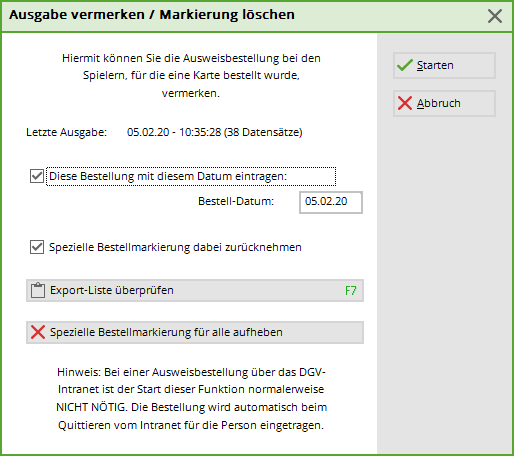
Task: Click the 'Letzte Ausgabe:' label
Action: tap(67, 132)
